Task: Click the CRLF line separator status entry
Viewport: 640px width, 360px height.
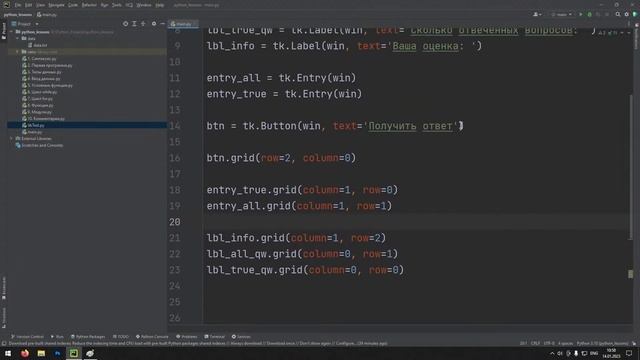Action: [x=535, y=344]
